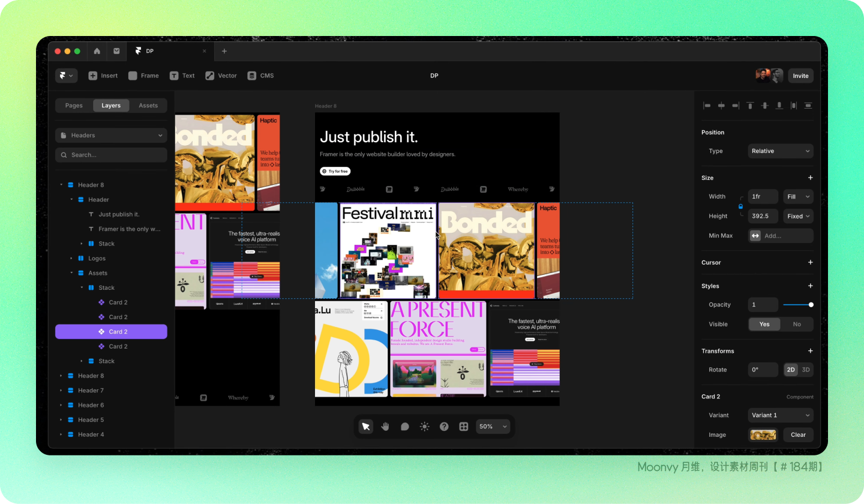Add a new tab with the plus icon

point(224,51)
